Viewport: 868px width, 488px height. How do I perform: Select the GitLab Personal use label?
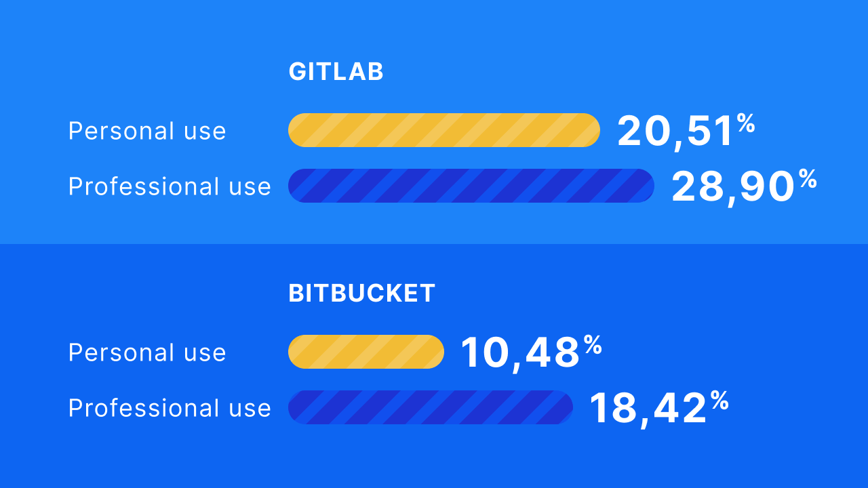click(147, 131)
